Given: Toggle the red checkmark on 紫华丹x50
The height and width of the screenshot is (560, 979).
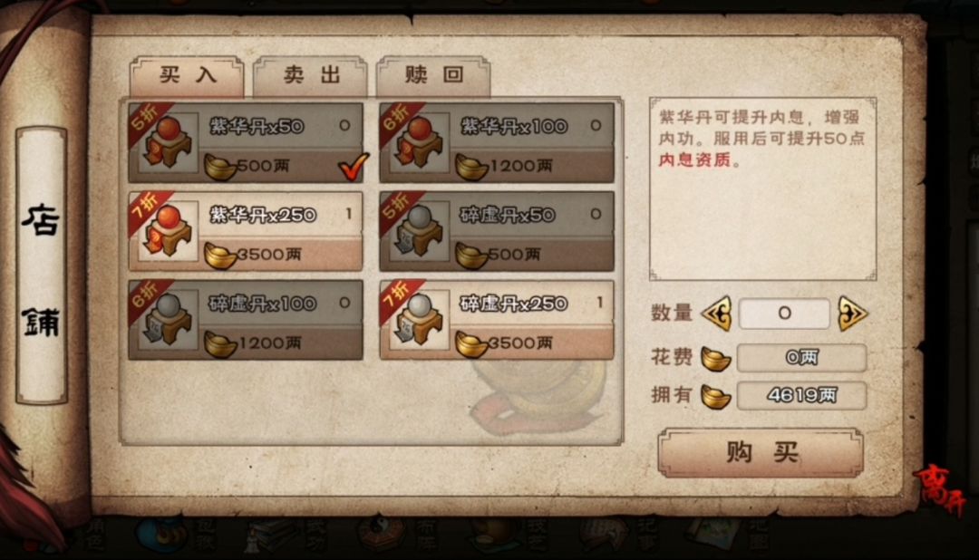Looking at the screenshot, I should [354, 167].
